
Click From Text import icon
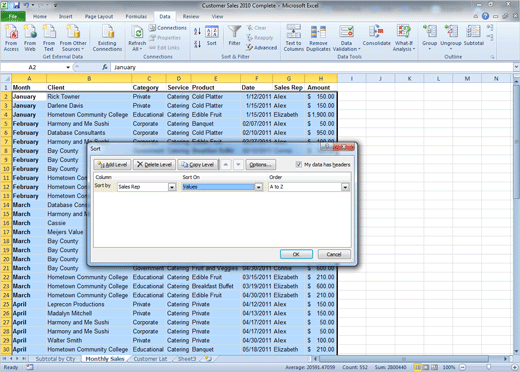point(49,38)
